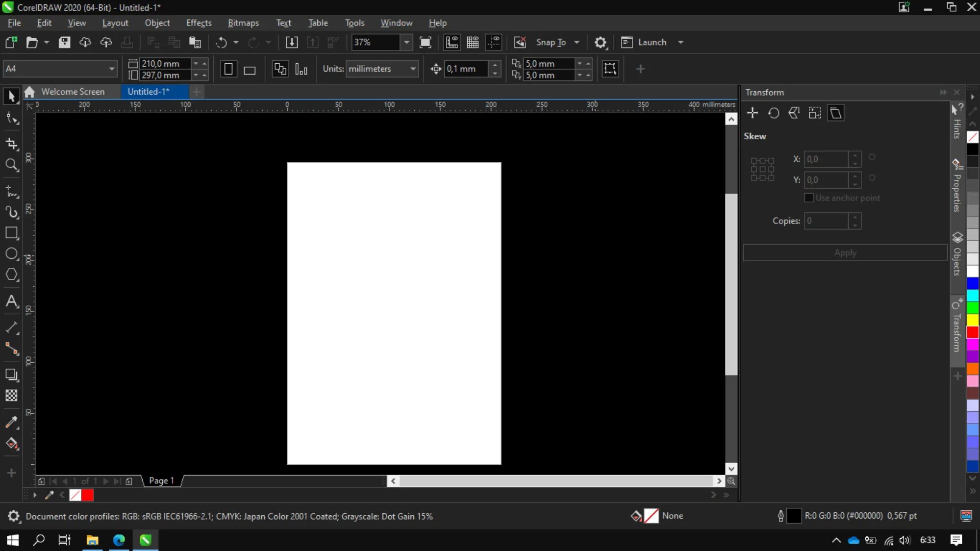
Task: Pick the Interactive Fill tool
Action: pyautogui.click(x=12, y=444)
